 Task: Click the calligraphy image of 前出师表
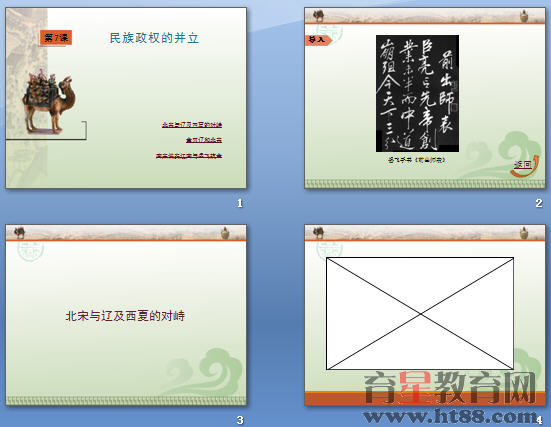417,93
